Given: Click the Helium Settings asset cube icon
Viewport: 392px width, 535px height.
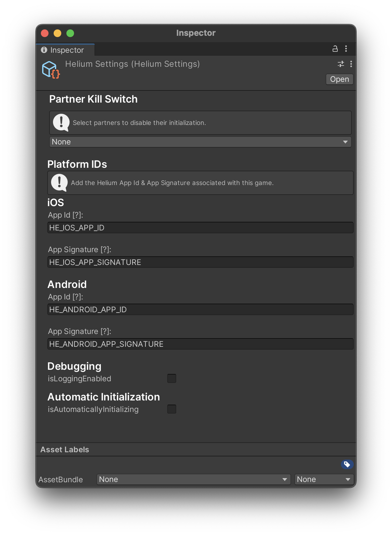Looking at the screenshot, I should (51, 70).
